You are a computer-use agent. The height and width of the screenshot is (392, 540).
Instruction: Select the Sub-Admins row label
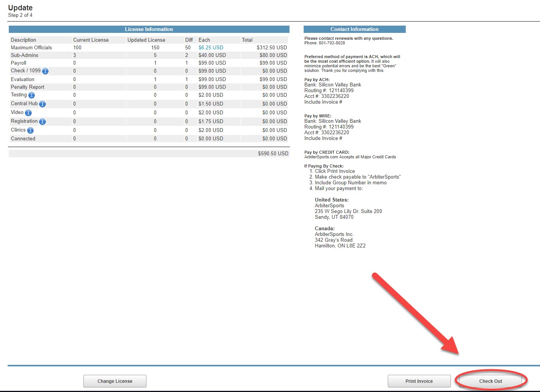24,55
